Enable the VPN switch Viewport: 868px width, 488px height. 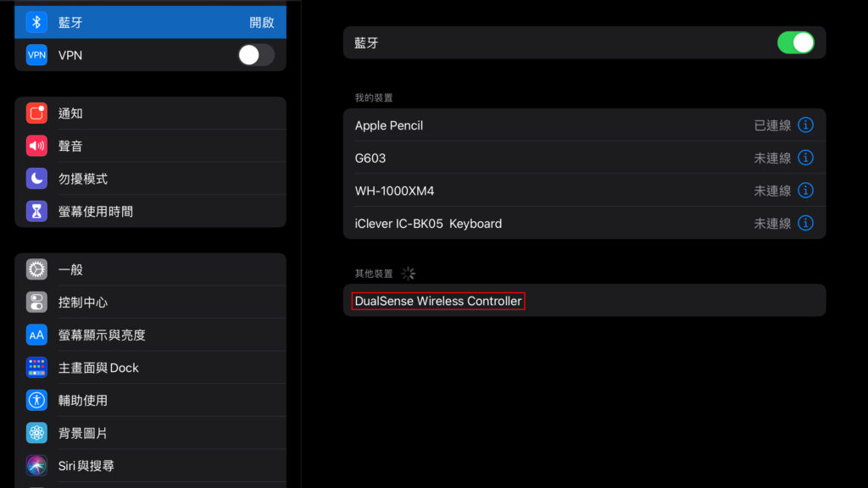click(256, 55)
